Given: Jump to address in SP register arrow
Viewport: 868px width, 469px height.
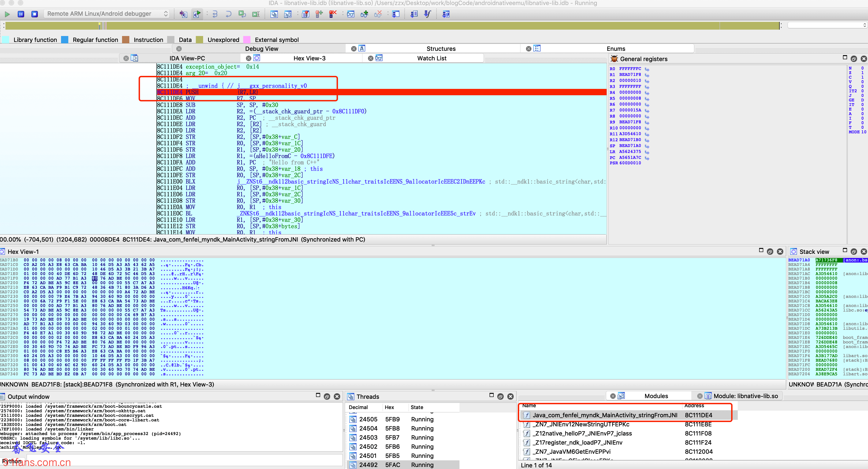Looking at the screenshot, I should 647,146.
